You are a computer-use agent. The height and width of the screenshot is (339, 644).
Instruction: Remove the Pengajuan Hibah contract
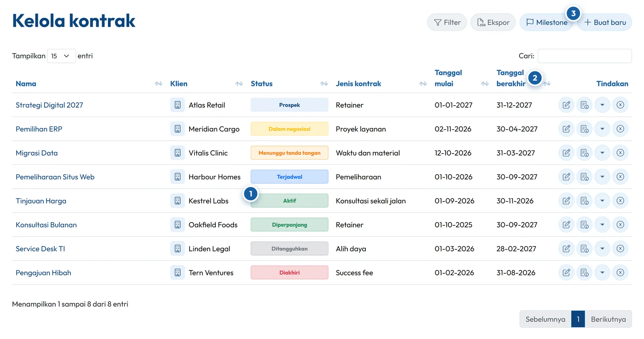pyautogui.click(x=620, y=272)
